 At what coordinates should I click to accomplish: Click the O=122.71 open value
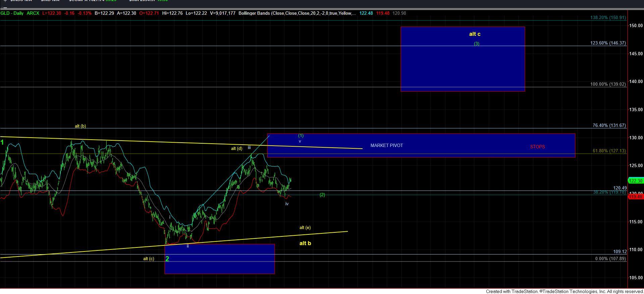tap(149, 13)
